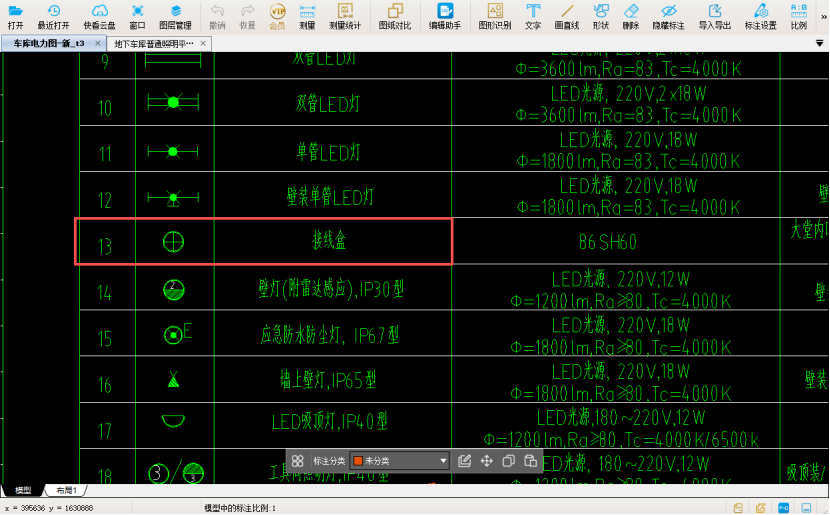Click the emergency lamp symbol in row 15
830x515 pixels.
coord(177,334)
